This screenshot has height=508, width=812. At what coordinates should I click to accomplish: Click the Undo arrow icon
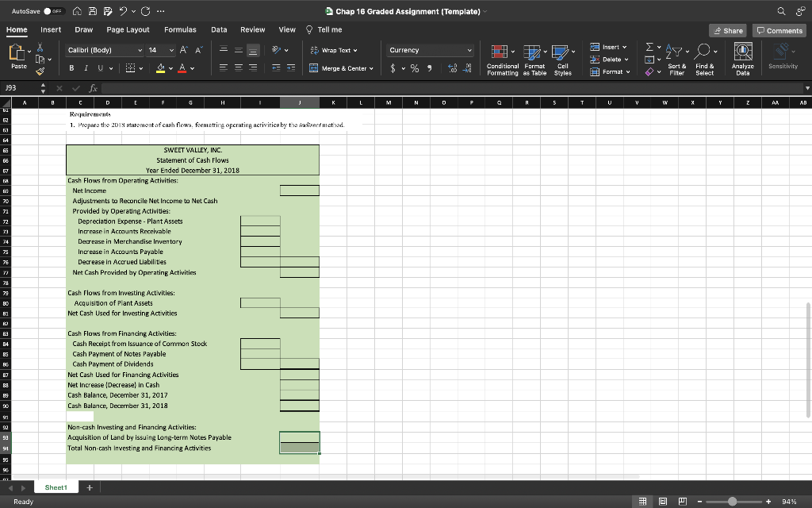point(124,11)
